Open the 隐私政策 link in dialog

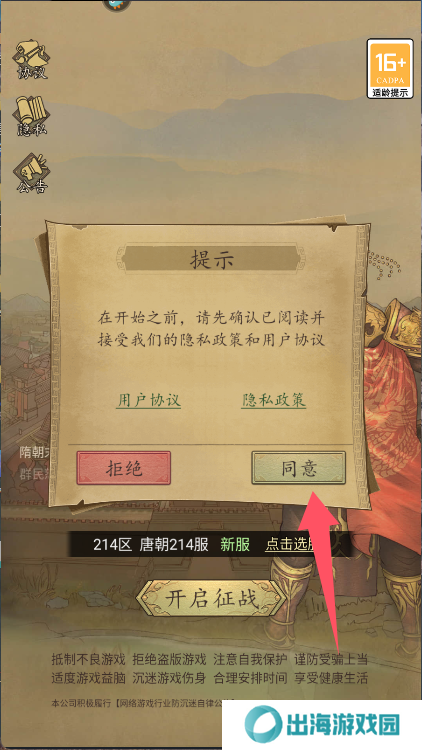[273, 400]
